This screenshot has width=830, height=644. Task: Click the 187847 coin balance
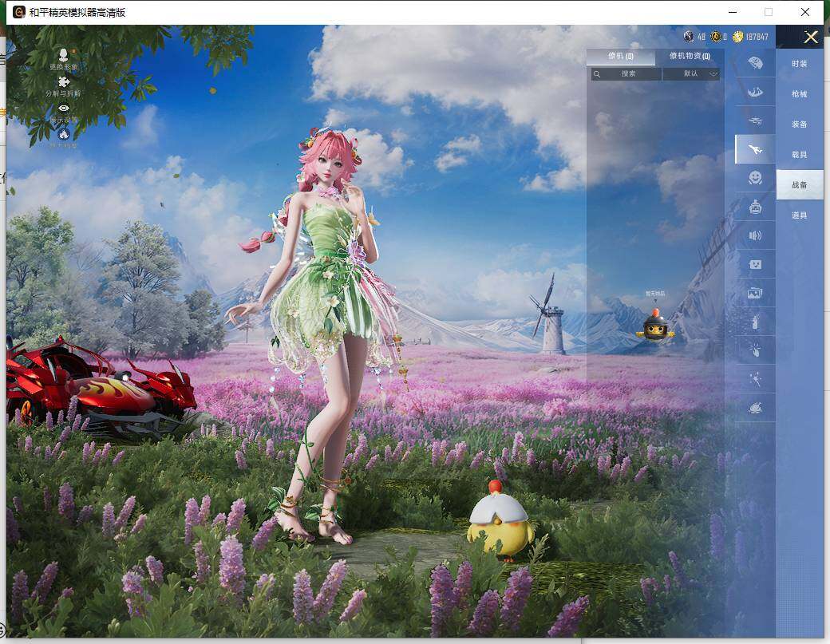coord(757,37)
